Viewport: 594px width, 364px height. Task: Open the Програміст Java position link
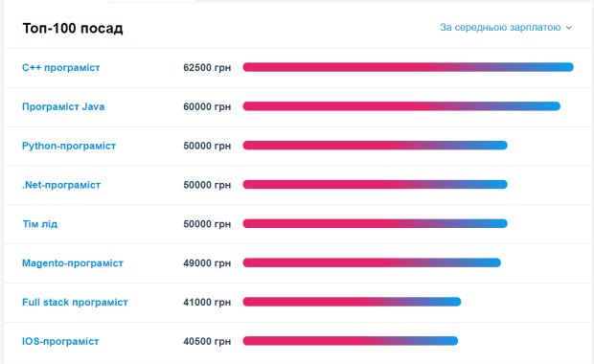point(63,106)
